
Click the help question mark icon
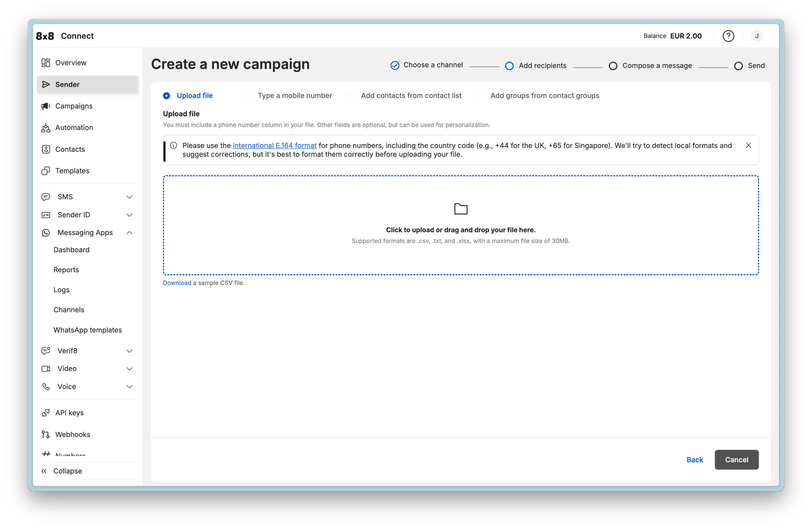tap(728, 36)
